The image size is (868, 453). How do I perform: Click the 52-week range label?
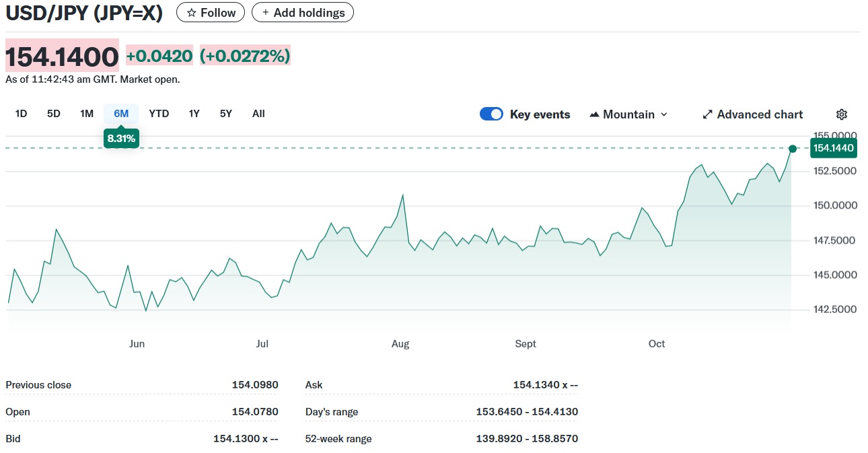pyautogui.click(x=338, y=439)
